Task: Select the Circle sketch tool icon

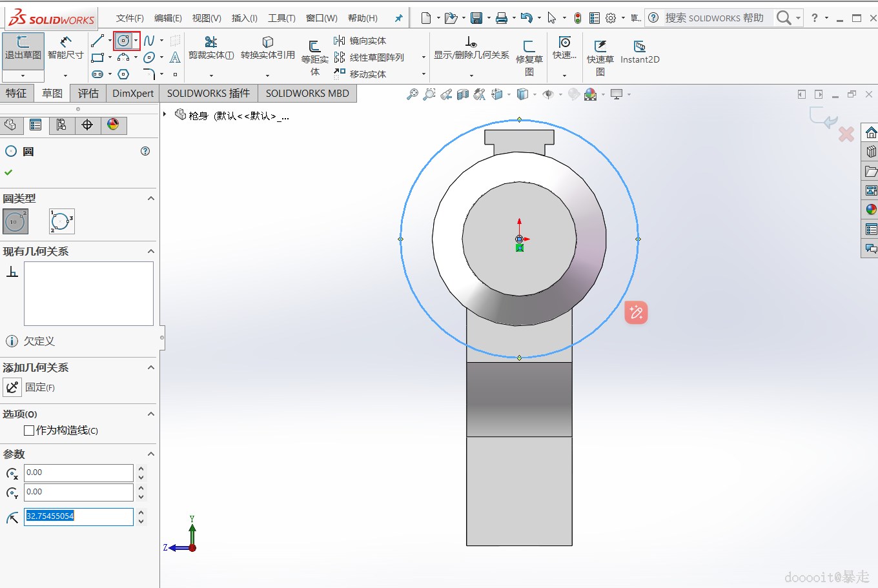Action: (x=123, y=41)
